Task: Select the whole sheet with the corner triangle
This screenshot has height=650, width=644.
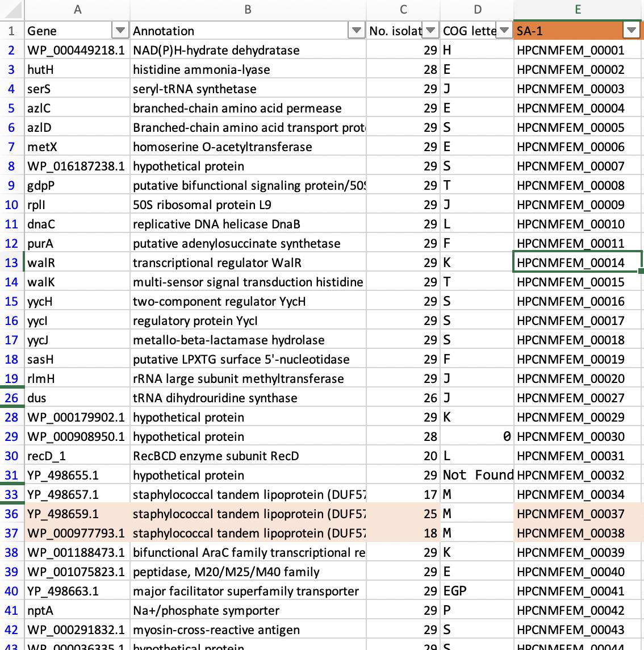Action: click(12, 10)
